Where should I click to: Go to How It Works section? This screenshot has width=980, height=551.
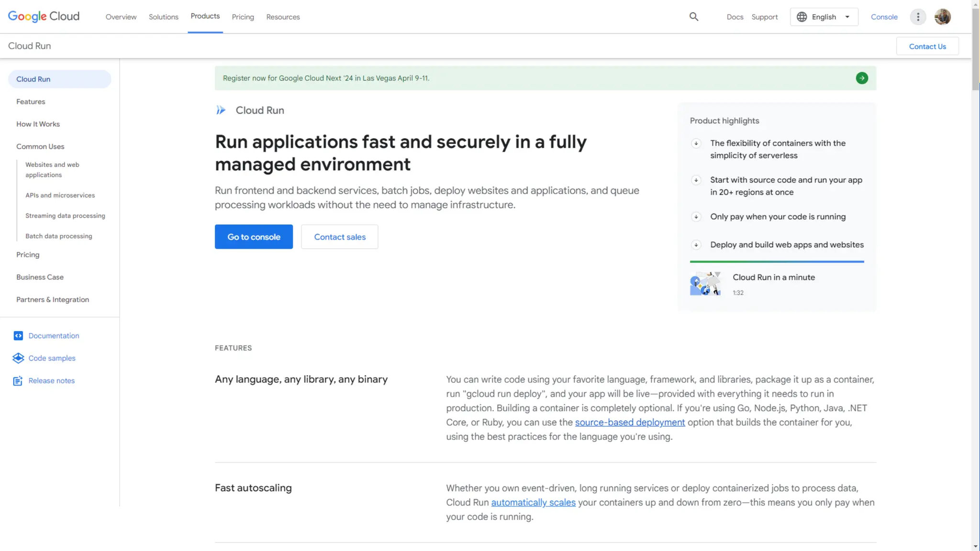38,124
